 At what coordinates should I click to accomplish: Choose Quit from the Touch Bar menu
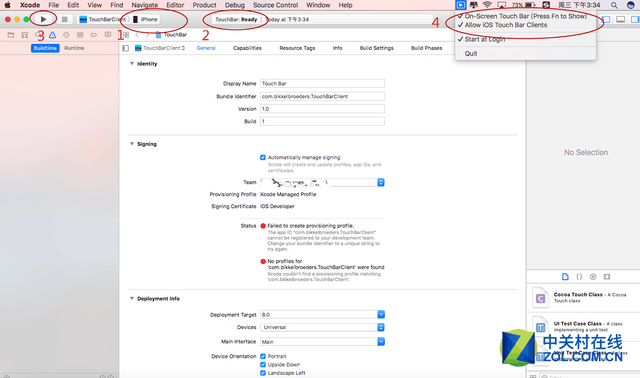point(471,53)
